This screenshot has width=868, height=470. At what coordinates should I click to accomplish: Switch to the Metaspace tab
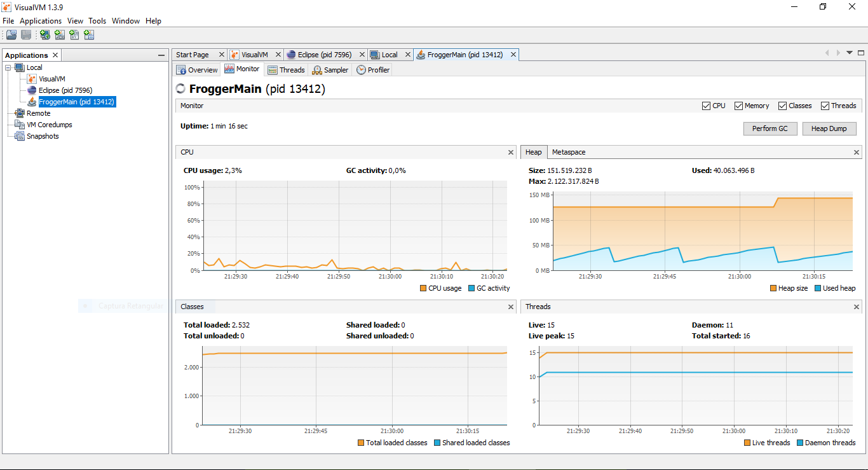tap(569, 152)
